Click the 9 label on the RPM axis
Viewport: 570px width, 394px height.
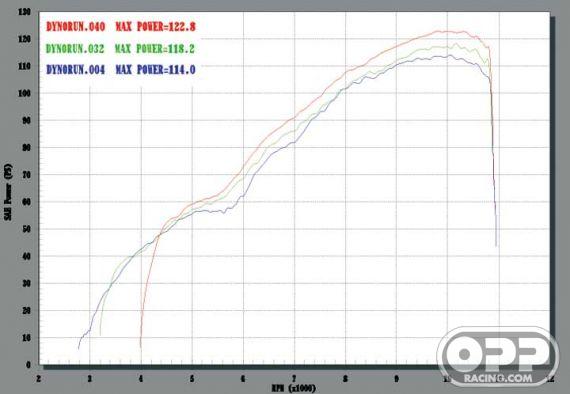pyautogui.click(x=396, y=379)
